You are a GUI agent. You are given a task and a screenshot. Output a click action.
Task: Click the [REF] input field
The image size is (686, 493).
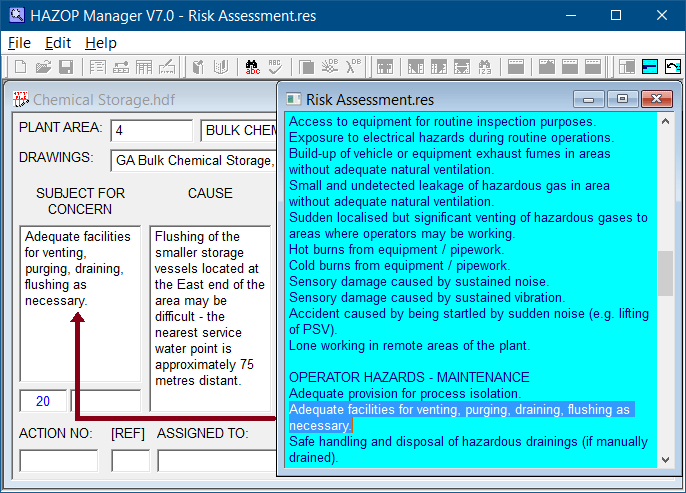(x=130, y=461)
